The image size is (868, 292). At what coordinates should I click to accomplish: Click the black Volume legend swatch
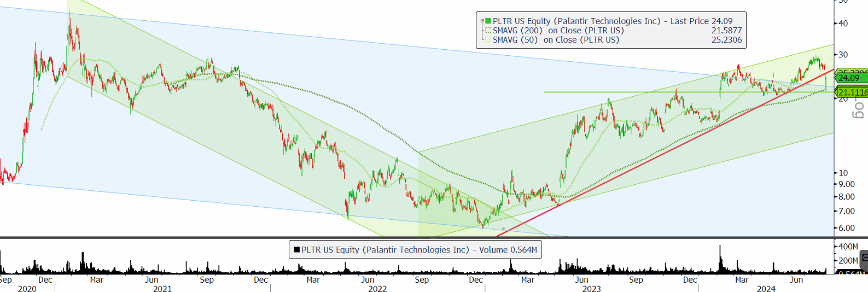coord(297,250)
